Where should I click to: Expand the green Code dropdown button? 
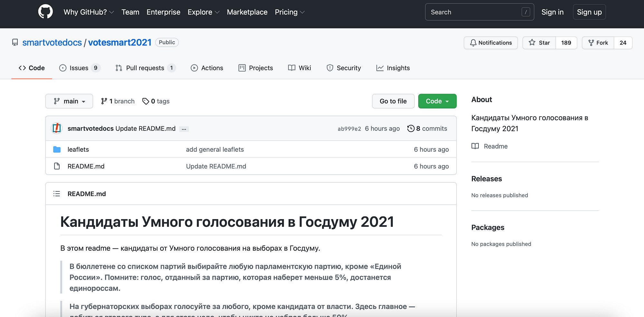pyautogui.click(x=437, y=101)
